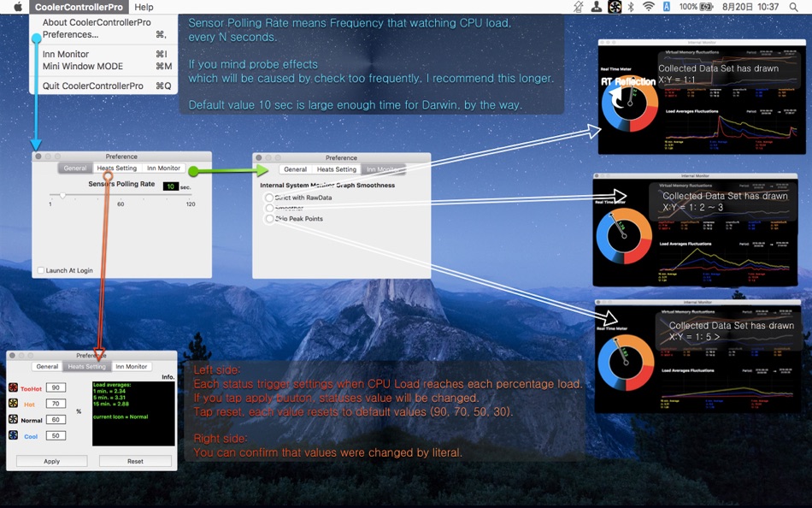Open Inn Monitor tab in Polling Rate window
Screen dimensions: 812x508
click(x=163, y=168)
